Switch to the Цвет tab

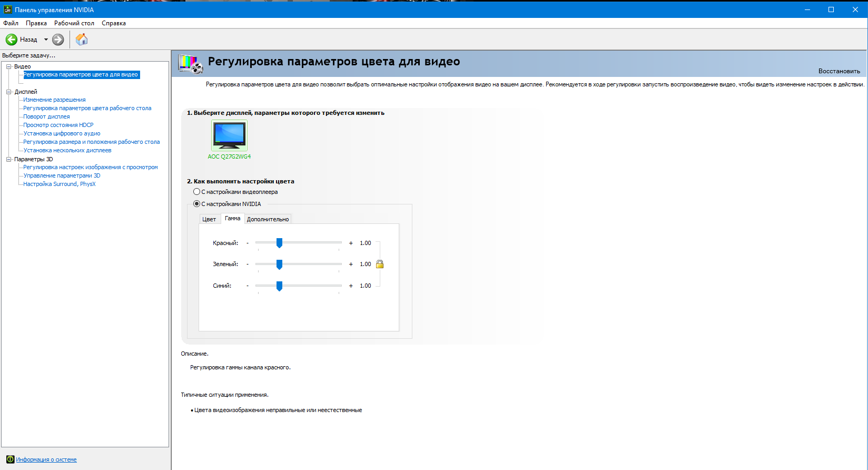click(x=209, y=219)
